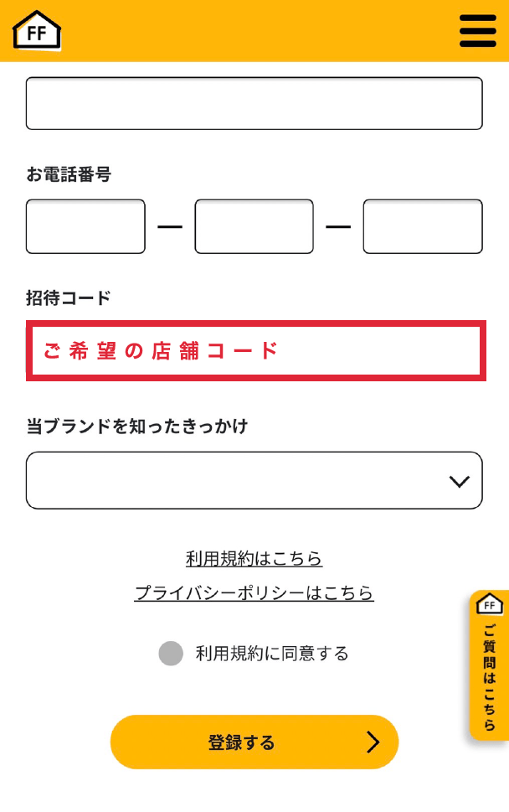Image resolution: width=509 pixels, height=812 pixels.
Task: Open the ご質問はこちら side tab
Action: point(490,665)
